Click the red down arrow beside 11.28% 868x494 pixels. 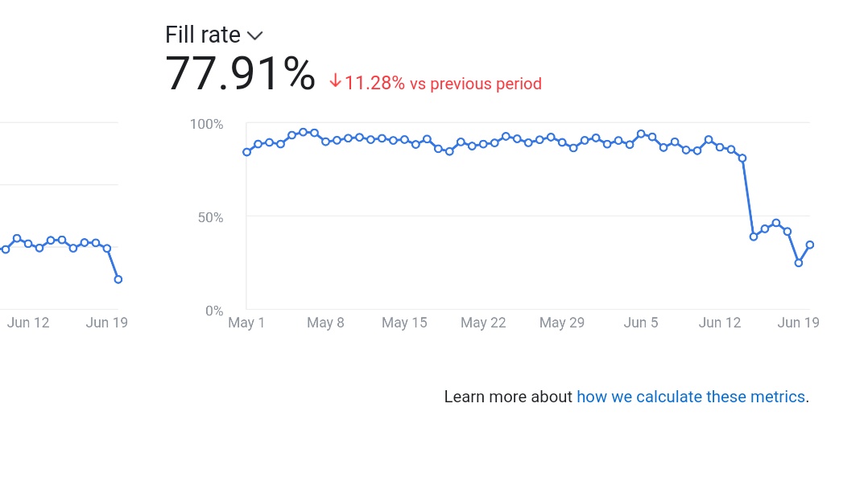pyautogui.click(x=335, y=81)
